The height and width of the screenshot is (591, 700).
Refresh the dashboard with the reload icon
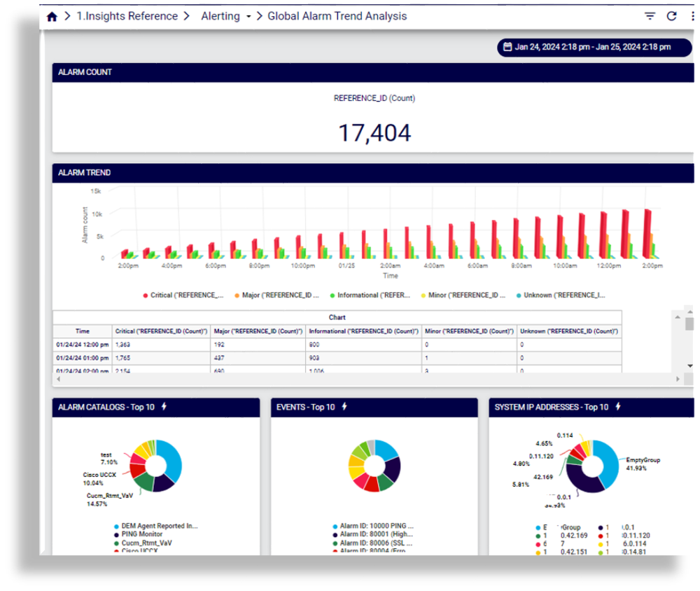coord(671,16)
